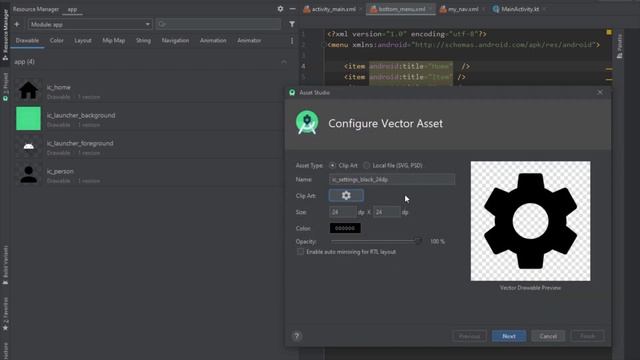Switch to the Navigation tab
This screenshot has height=360, width=640.
click(x=175, y=40)
